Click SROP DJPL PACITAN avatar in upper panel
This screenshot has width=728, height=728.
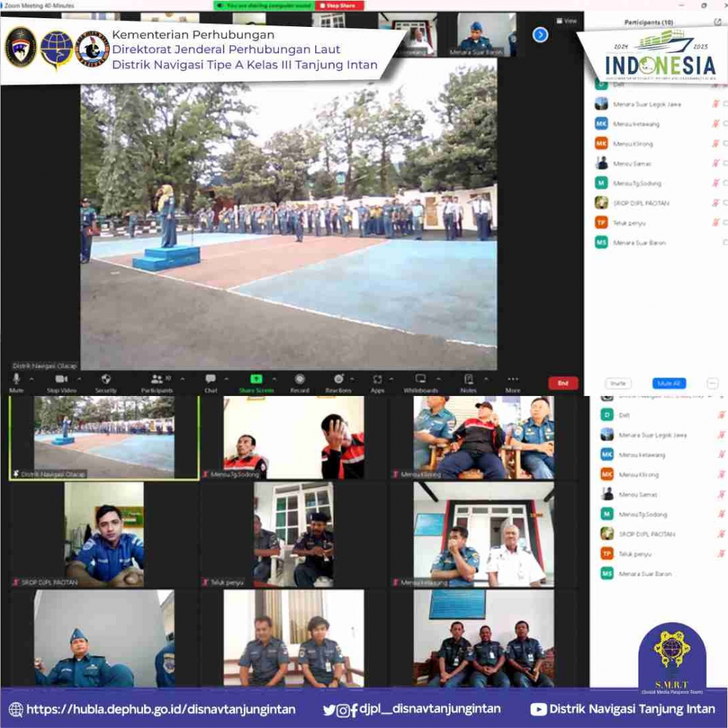[601, 203]
